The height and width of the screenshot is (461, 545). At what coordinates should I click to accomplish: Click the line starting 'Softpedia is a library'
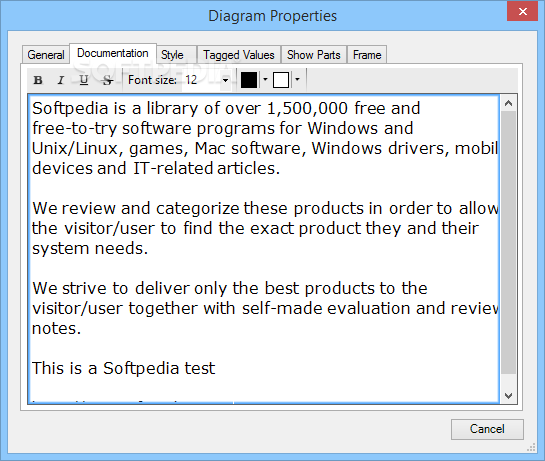click(x=226, y=108)
